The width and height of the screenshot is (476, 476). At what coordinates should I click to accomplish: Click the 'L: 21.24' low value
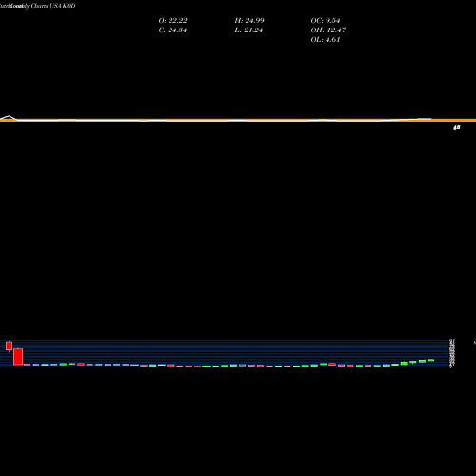pos(248,30)
